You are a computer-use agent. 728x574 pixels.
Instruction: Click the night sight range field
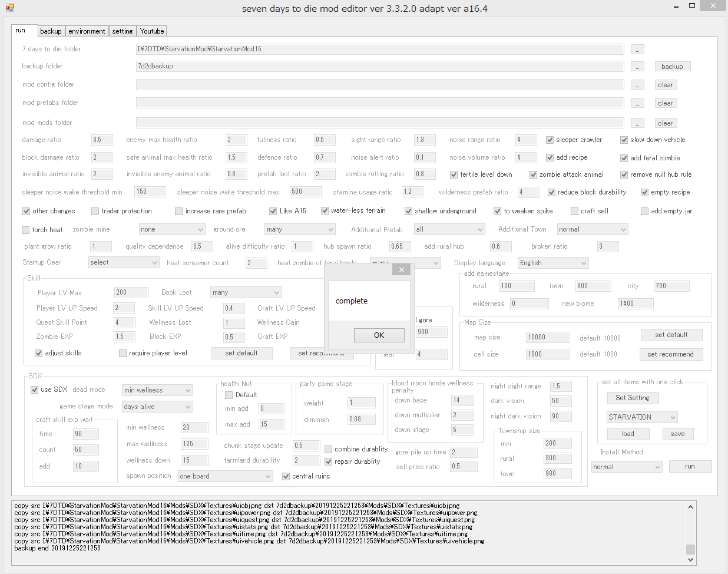(x=561, y=386)
